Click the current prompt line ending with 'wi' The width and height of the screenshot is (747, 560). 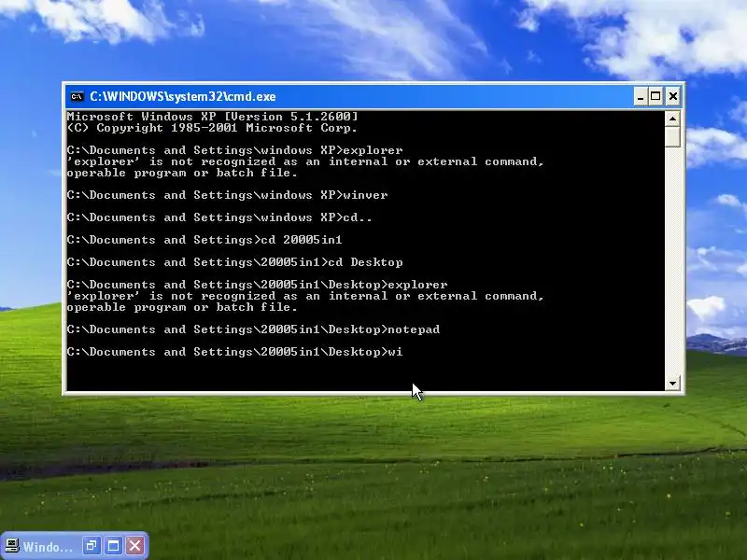[x=235, y=352]
